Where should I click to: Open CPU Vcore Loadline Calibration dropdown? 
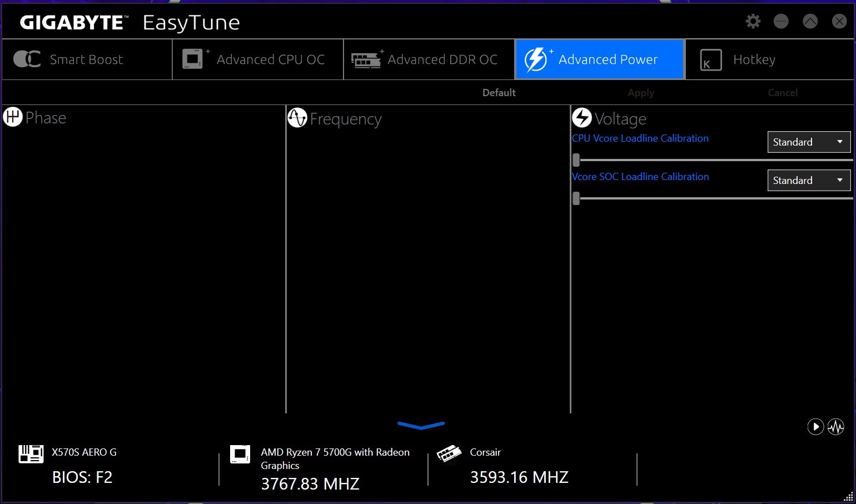[x=809, y=142]
